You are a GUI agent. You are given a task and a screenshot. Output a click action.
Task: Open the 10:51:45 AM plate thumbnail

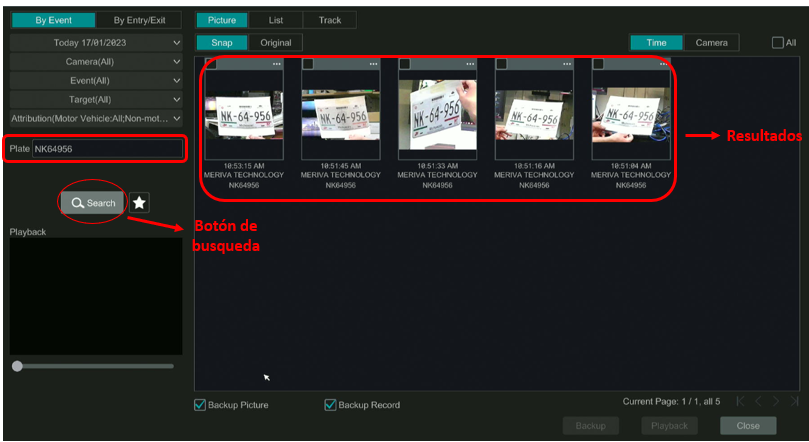tap(341, 114)
